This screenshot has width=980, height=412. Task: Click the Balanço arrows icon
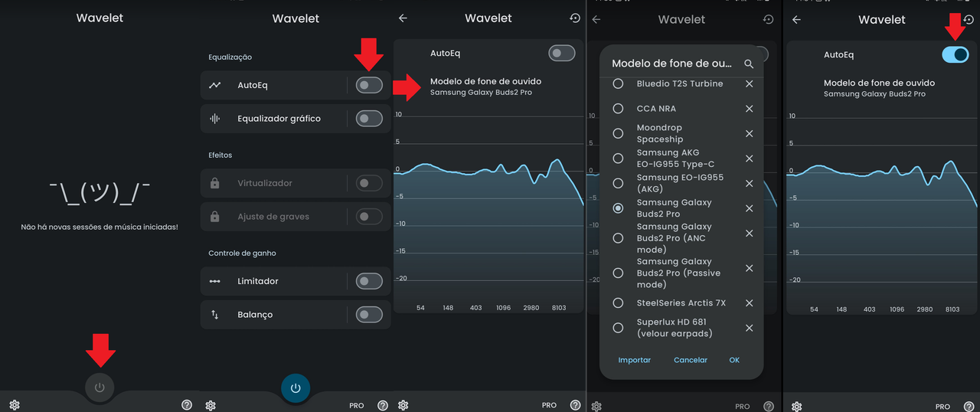(215, 315)
